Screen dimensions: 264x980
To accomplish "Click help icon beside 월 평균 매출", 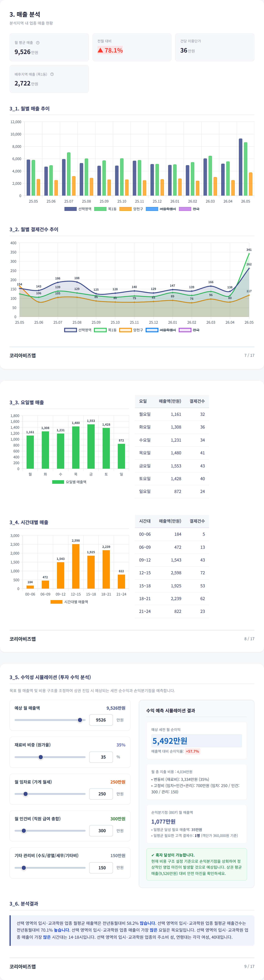I will [x=38, y=43].
